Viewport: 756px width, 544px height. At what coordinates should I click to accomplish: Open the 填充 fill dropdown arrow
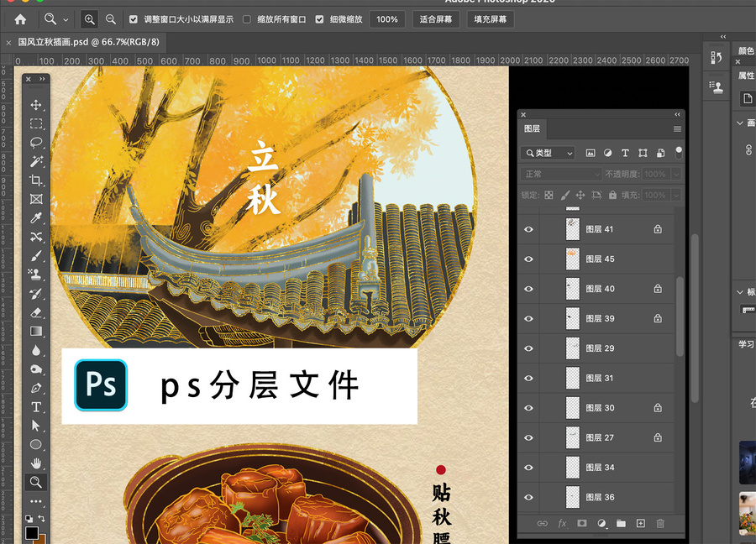[676, 195]
